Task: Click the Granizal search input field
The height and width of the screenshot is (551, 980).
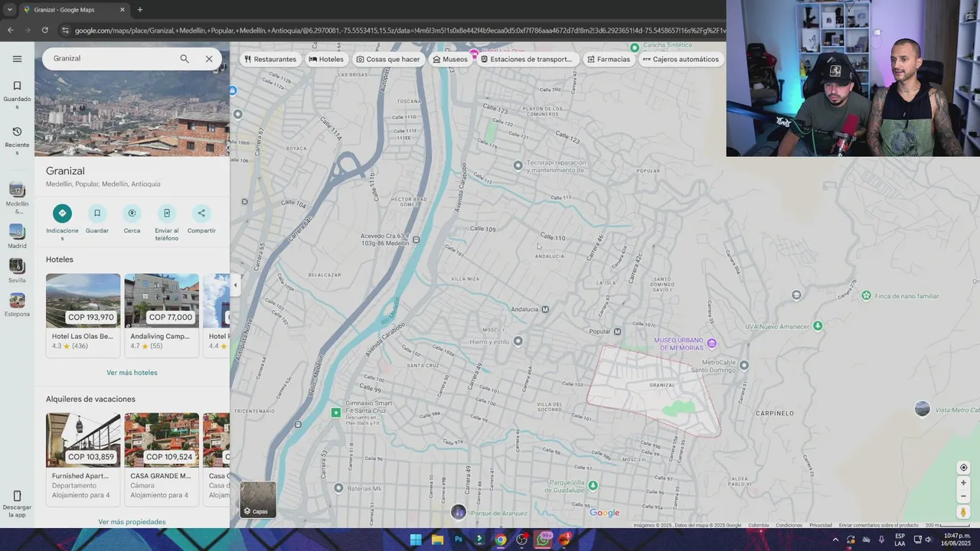Action: pos(111,59)
